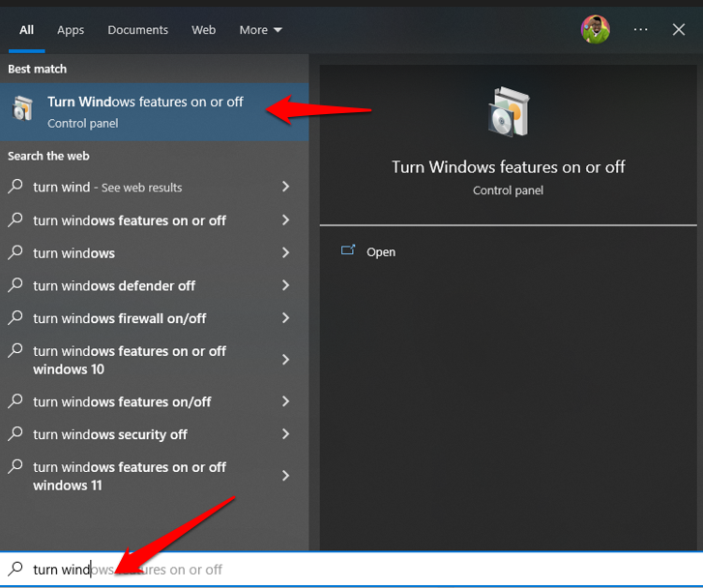Click the preview title 'Turn Windows features on or off'
703x588 pixels.
[x=509, y=167]
